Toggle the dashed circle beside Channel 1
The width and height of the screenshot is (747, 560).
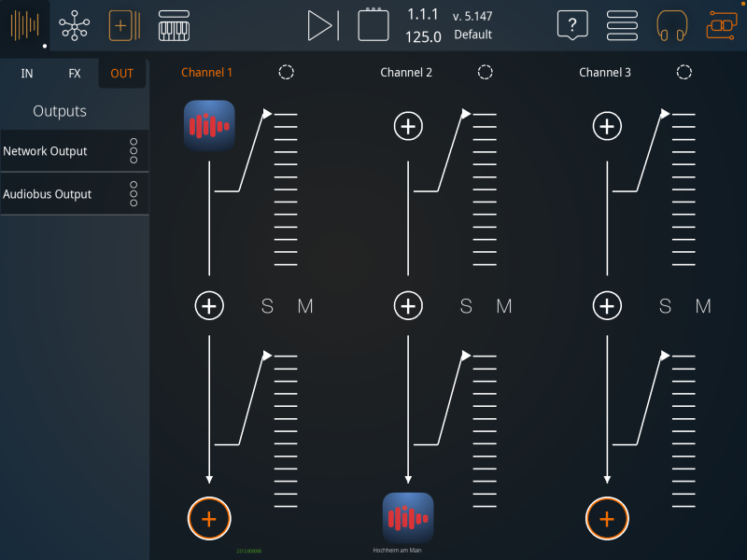coord(286,73)
